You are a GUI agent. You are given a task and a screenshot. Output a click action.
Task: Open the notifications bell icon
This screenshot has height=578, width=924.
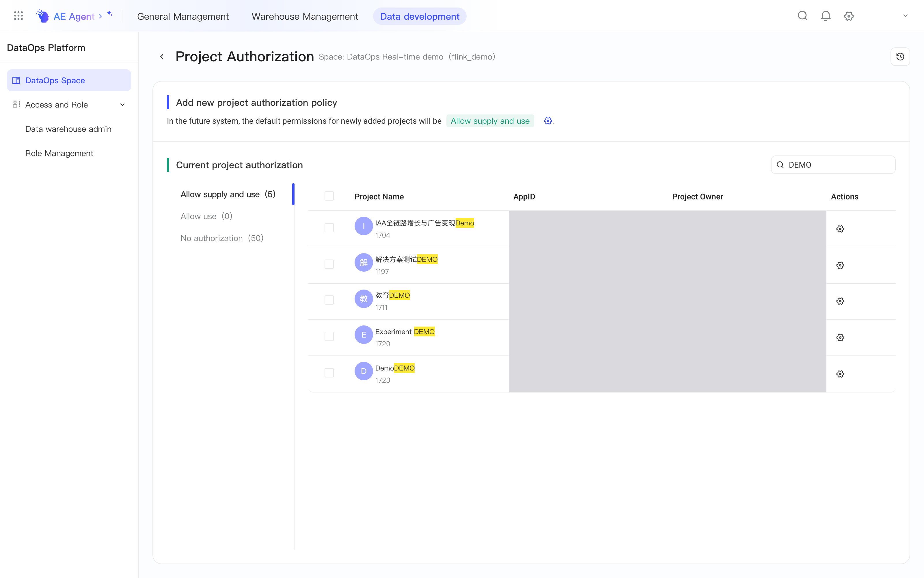(826, 16)
